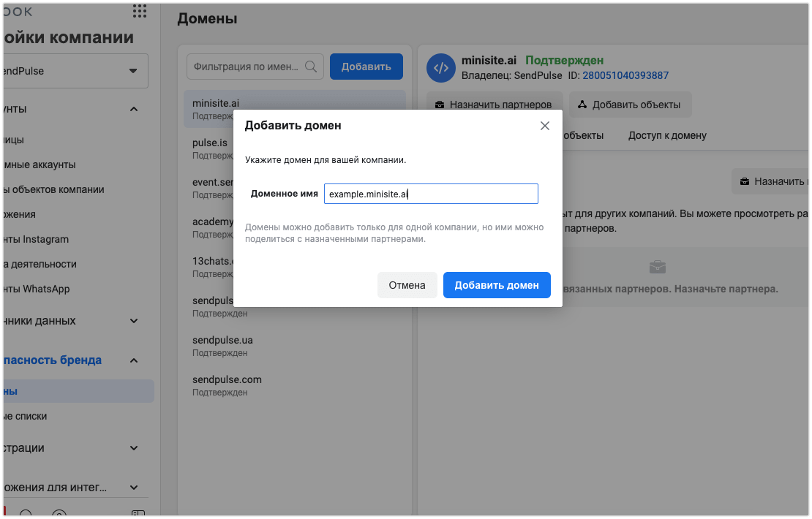Click the large briefcase placeholder icon
812x519 pixels.
658,267
